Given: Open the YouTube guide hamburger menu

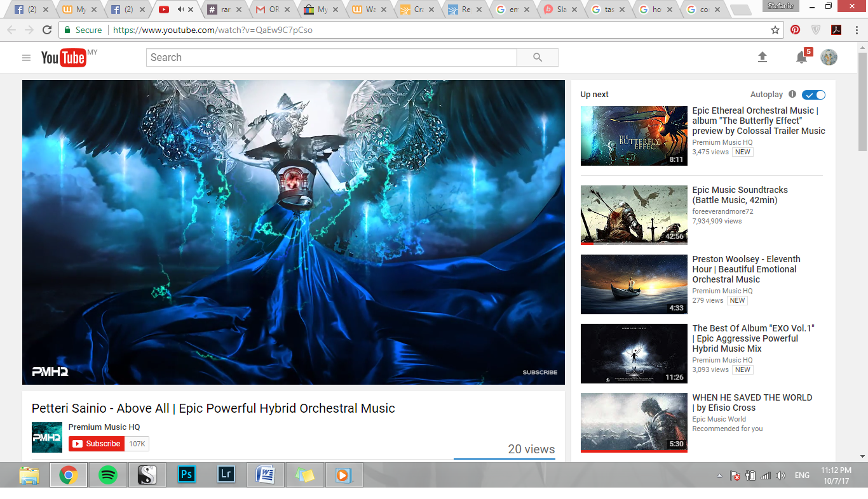Looking at the screenshot, I should (x=26, y=58).
